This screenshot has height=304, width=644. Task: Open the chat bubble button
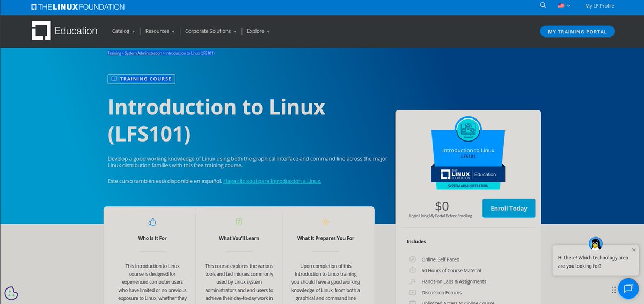[628, 289]
